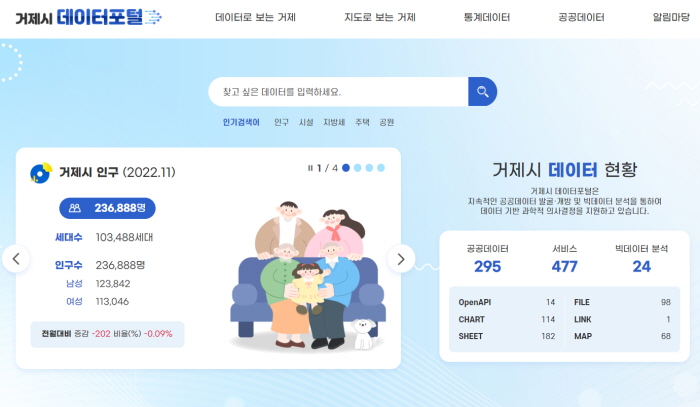This screenshot has height=407, width=700.
Task: Click the popular keyword 지방세
Action: 334,122
